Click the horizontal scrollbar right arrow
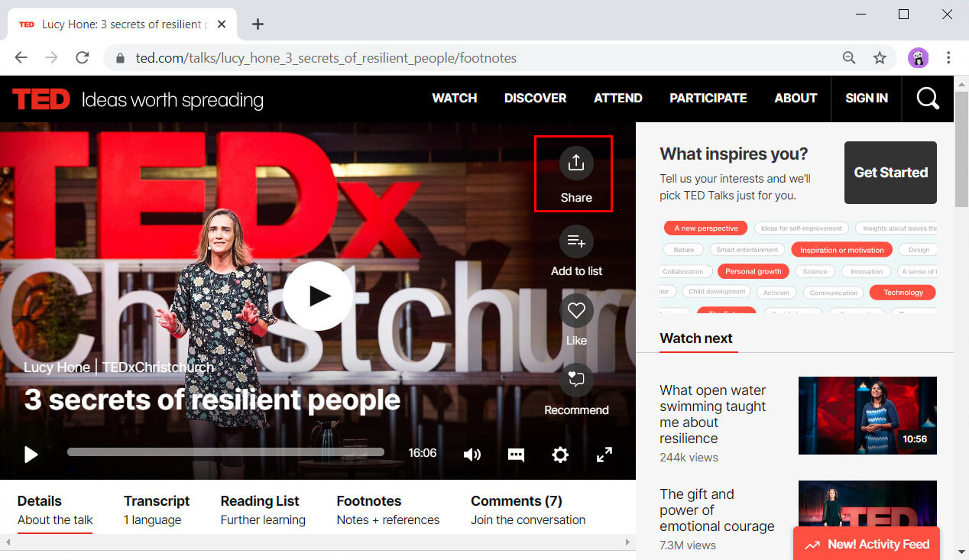The height and width of the screenshot is (560, 969). [x=627, y=542]
